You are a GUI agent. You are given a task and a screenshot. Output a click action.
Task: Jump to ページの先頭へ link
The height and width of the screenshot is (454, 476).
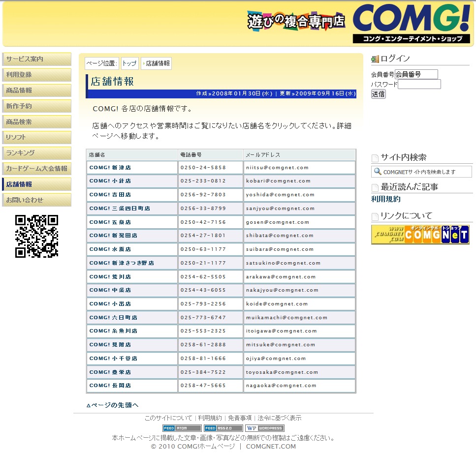click(112, 405)
